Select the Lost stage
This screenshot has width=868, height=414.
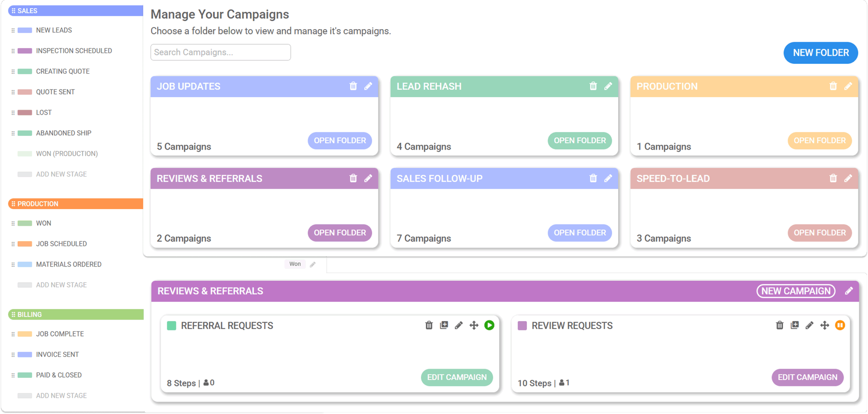44,113
